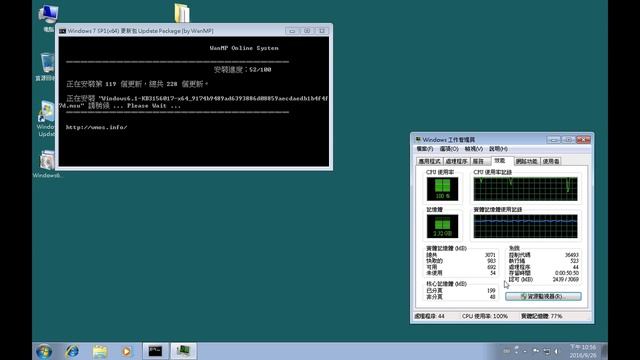The width and height of the screenshot is (640, 360).
Task: Switch to the Task Manager taskbar button
Action: [x=183, y=351]
